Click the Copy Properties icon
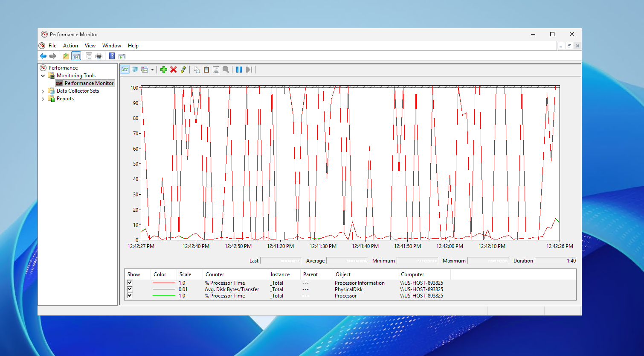The height and width of the screenshot is (356, 644). 197,70
